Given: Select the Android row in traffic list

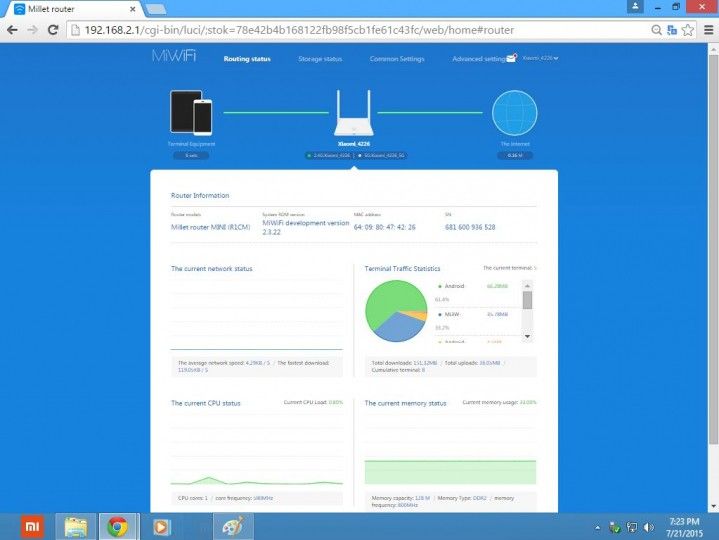Looking at the screenshot, I should pyautogui.click(x=477, y=292).
